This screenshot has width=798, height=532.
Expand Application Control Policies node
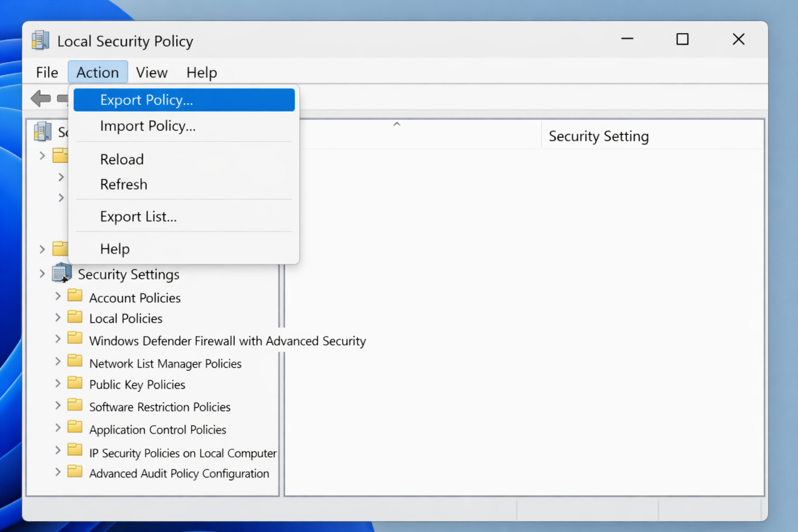(x=58, y=428)
